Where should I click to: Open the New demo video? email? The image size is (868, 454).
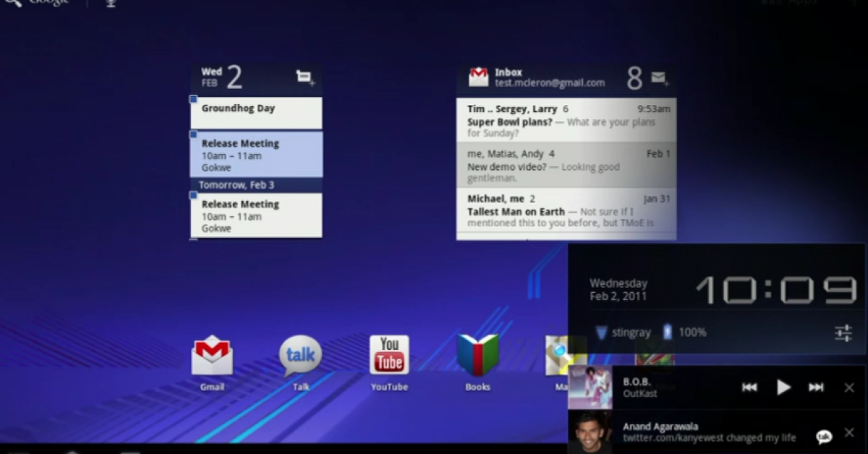[566, 165]
